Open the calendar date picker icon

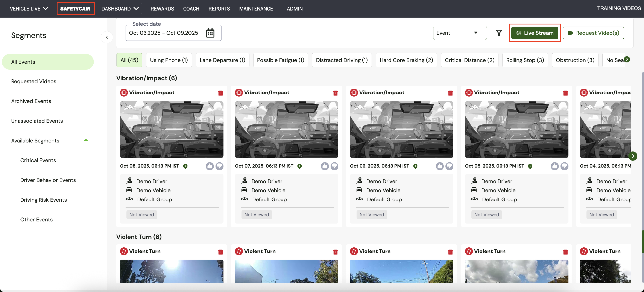coord(210,33)
